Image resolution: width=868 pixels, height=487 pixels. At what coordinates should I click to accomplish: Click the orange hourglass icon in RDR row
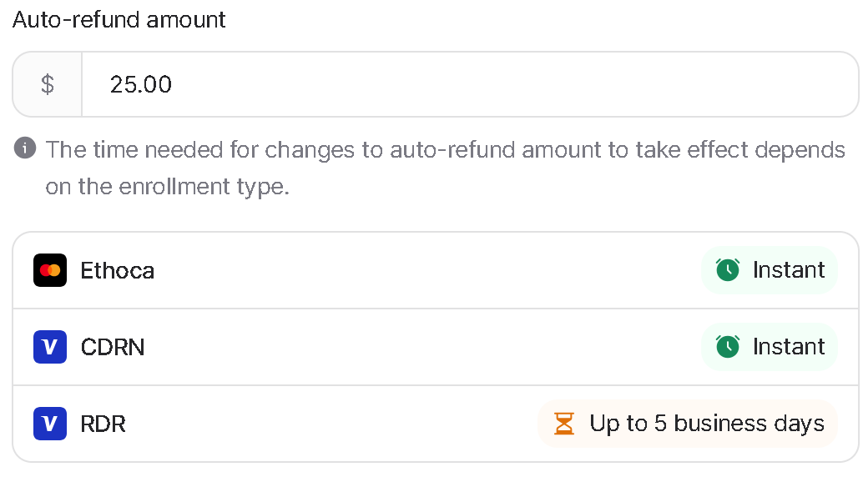point(564,424)
